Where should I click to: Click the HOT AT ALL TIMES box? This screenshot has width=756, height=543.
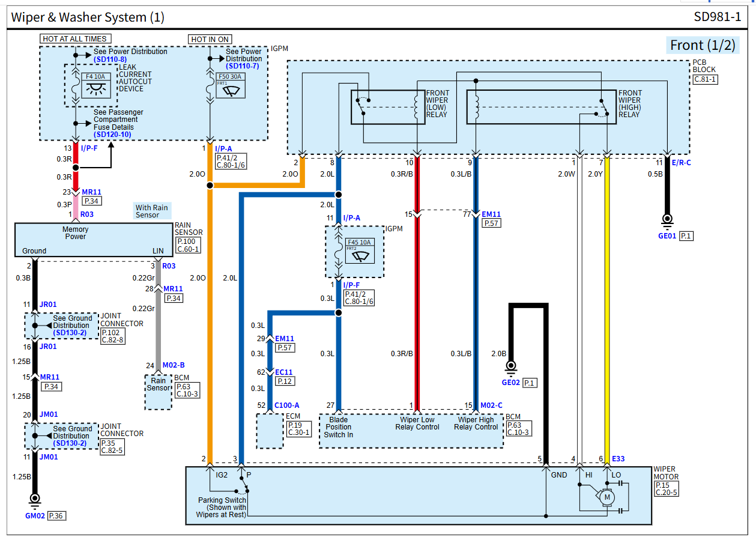click(74, 39)
